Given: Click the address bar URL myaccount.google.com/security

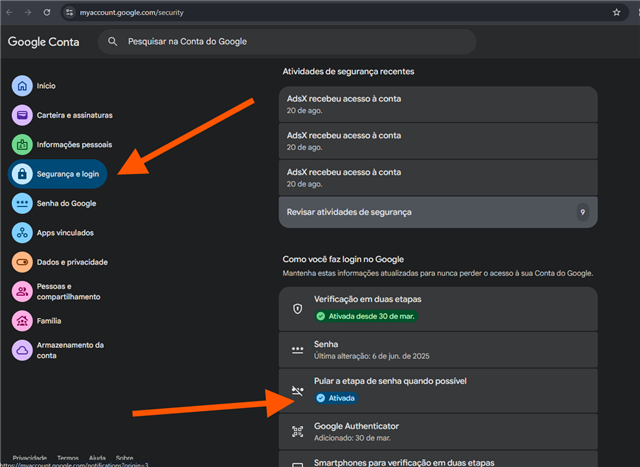Looking at the screenshot, I should coord(131,13).
